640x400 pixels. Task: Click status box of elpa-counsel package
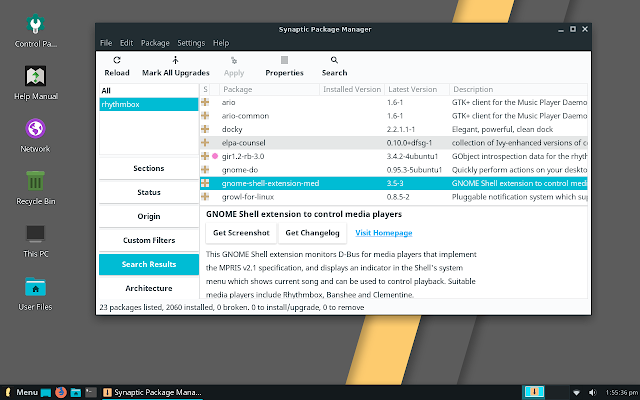tap(205, 142)
